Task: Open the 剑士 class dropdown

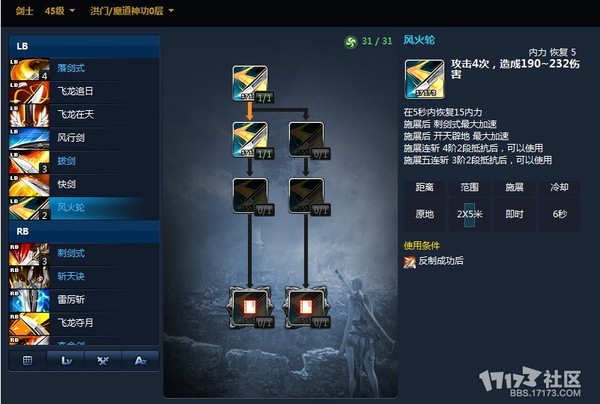Action: [24, 11]
